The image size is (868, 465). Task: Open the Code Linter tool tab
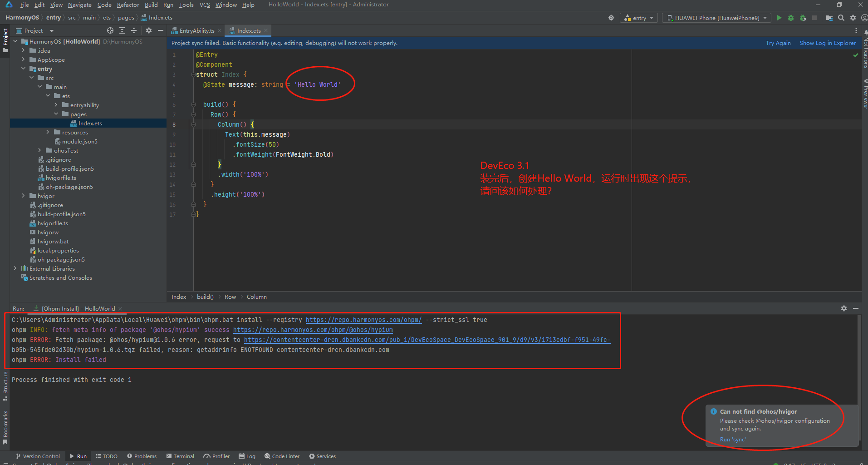click(282, 456)
